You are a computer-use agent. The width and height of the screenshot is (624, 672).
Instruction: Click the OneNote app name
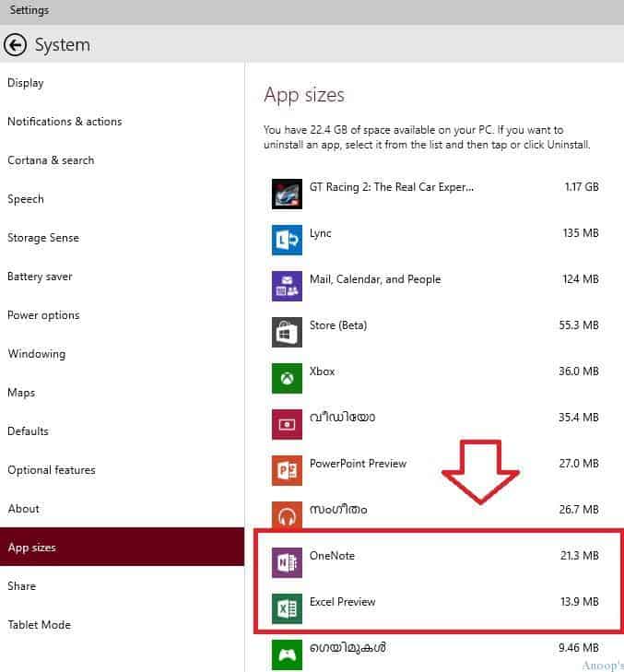click(x=332, y=556)
